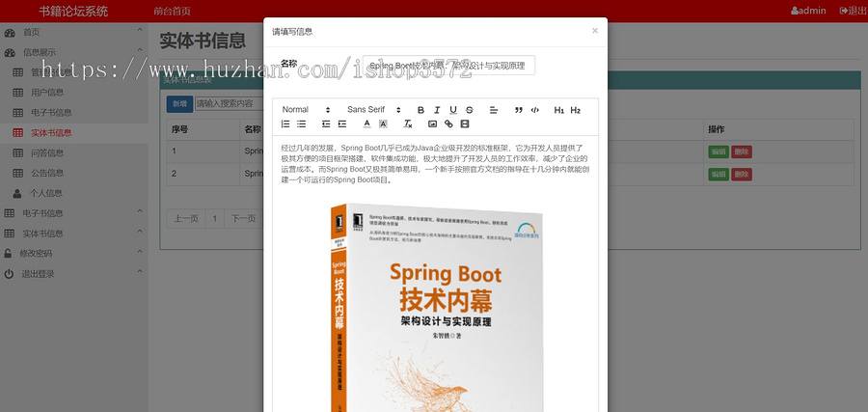Increase indent in the editor
This screenshot has width=868, height=412.
[342, 124]
